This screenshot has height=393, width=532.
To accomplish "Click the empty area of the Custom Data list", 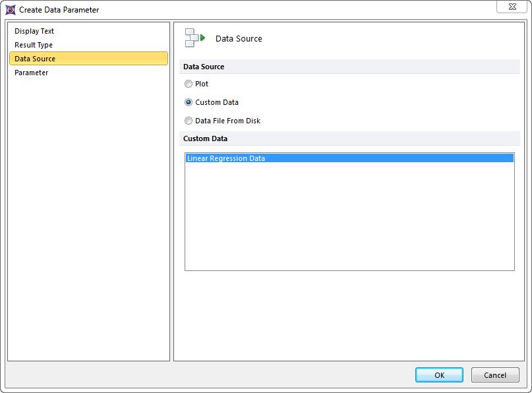I will (x=349, y=218).
